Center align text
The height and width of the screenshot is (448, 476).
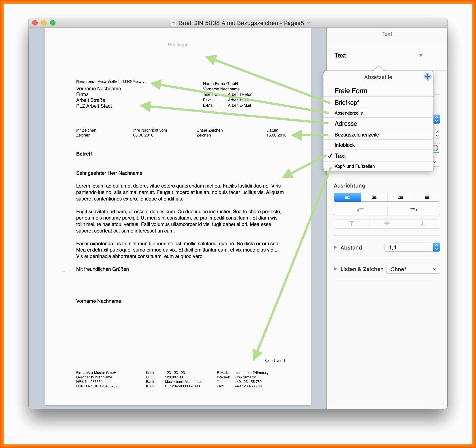pyautogui.click(x=374, y=197)
